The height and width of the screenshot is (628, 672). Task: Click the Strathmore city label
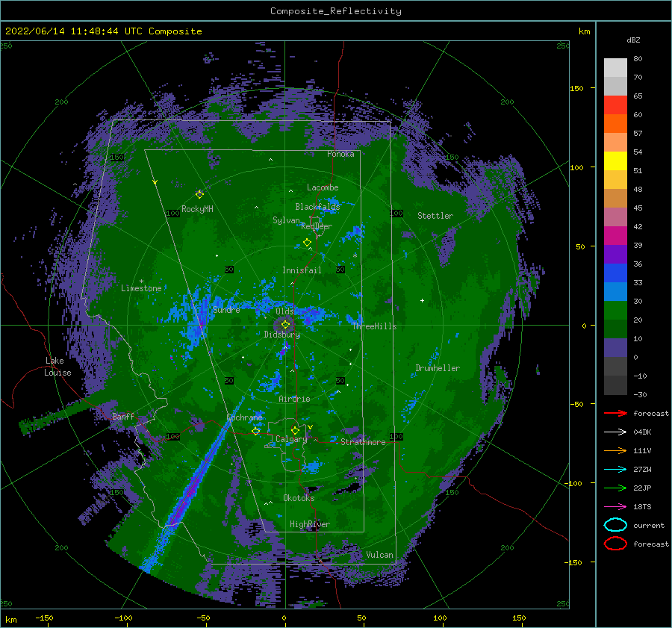(363, 442)
